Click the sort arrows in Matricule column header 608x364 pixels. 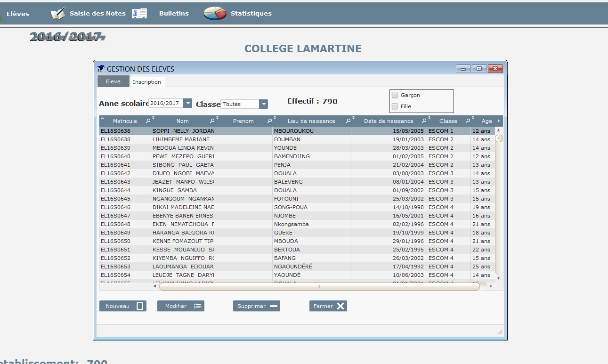[x=153, y=118]
